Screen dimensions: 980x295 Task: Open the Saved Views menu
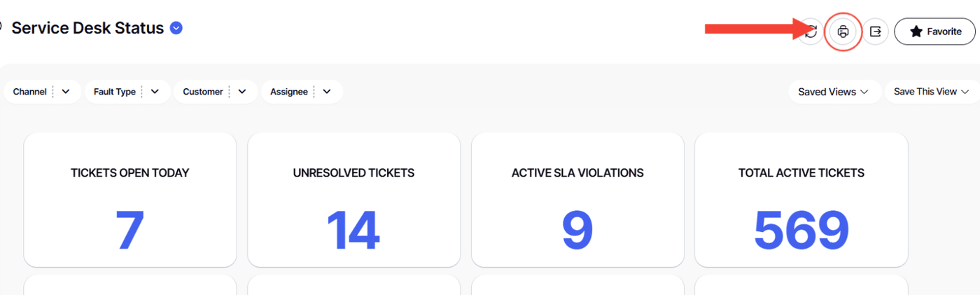[x=833, y=92]
